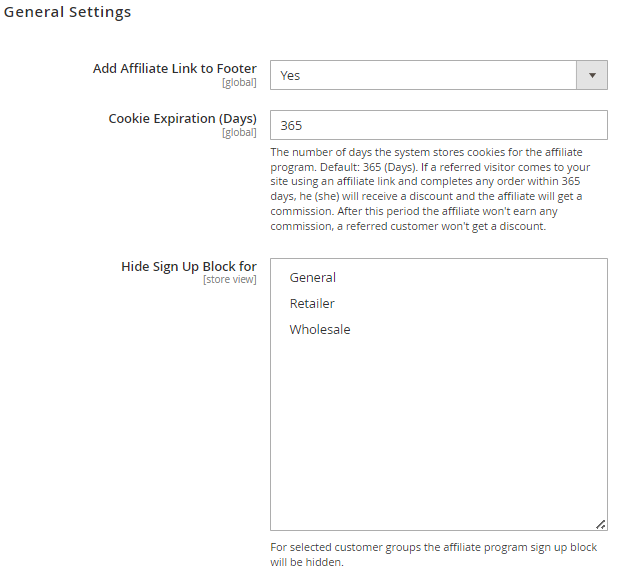Click the 'For selected customer groups' help note
The height and width of the screenshot is (585, 619).
pyautogui.click(x=433, y=555)
